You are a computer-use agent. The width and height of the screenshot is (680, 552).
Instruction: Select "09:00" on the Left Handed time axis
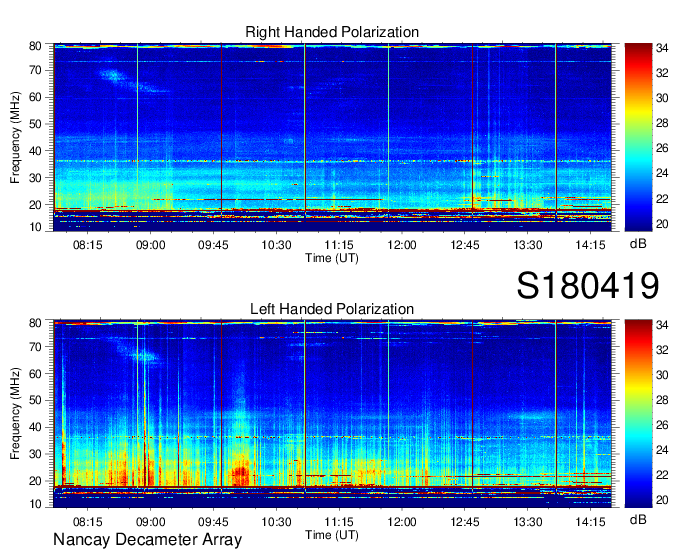click(x=150, y=522)
